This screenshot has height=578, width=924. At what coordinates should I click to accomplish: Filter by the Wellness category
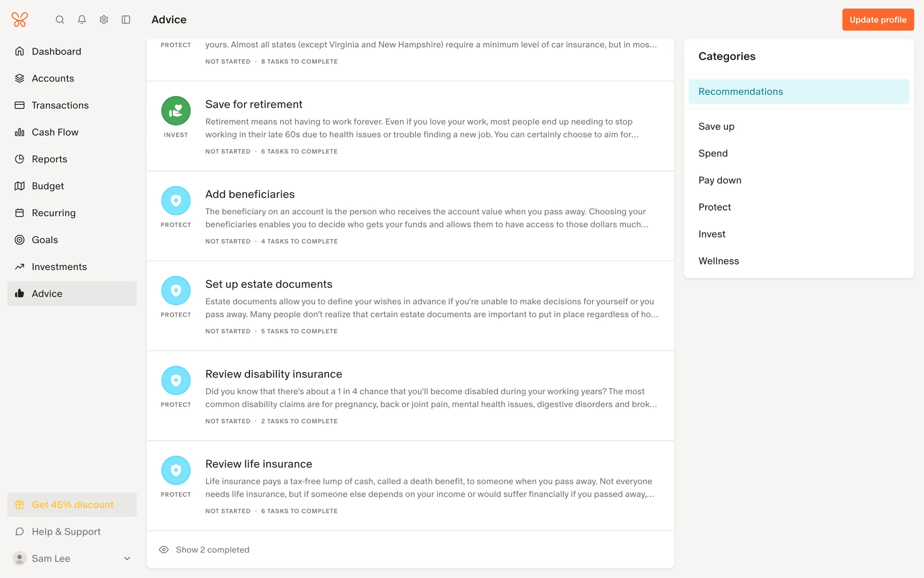[x=719, y=261]
